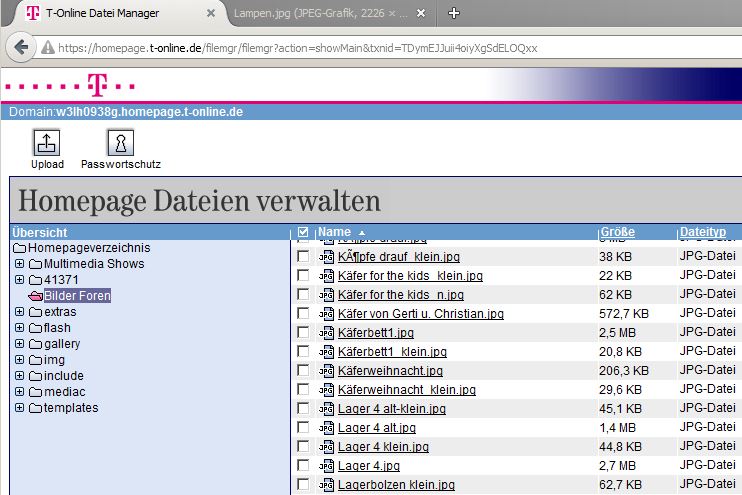The height and width of the screenshot is (495, 742).
Task: Open the Käfer von Gerti u. Christian.jpg link
Action: click(421, 314)
